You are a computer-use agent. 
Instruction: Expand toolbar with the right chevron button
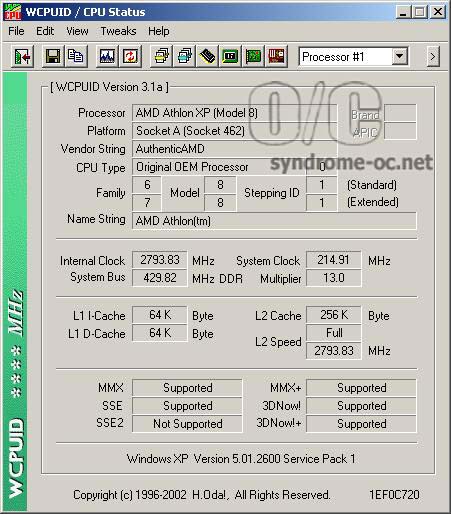click(433, 56)
